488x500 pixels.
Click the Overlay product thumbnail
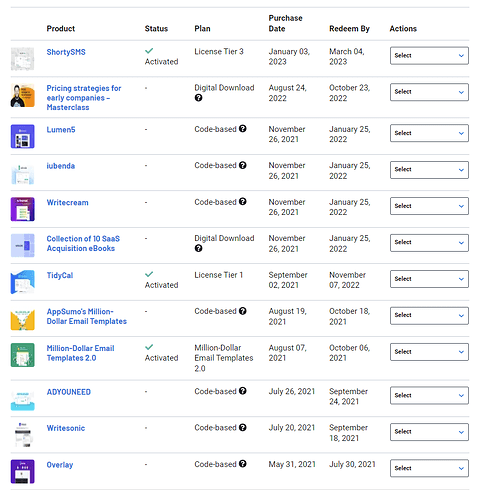click(22, 472)
